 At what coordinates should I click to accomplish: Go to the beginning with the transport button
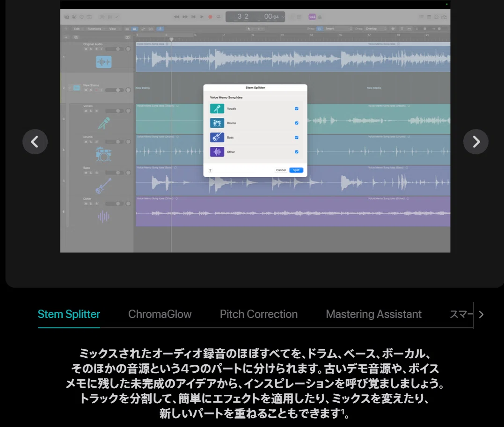click(193, 17)
